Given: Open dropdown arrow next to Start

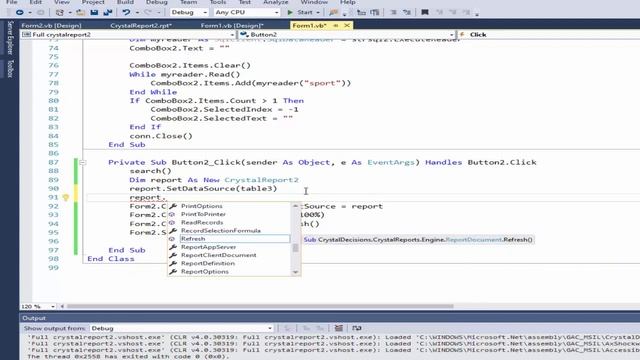Looking at the screenshot, I should coord(318,12).
